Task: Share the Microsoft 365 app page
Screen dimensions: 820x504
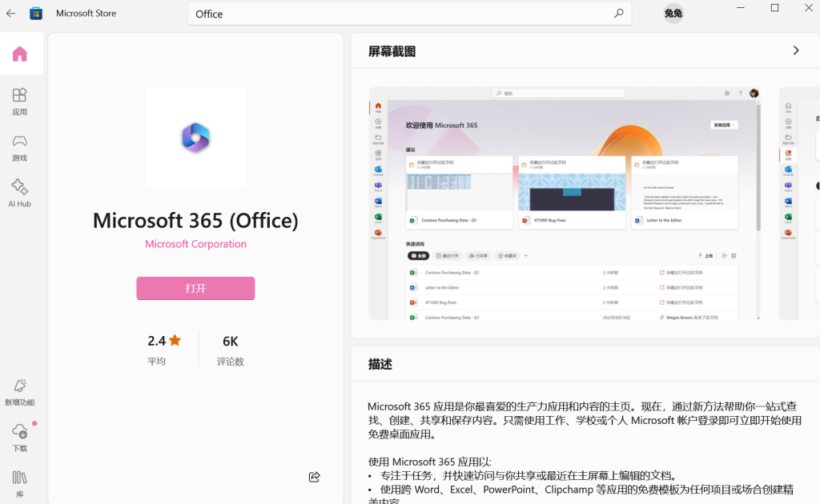Action: coord(314,477)
